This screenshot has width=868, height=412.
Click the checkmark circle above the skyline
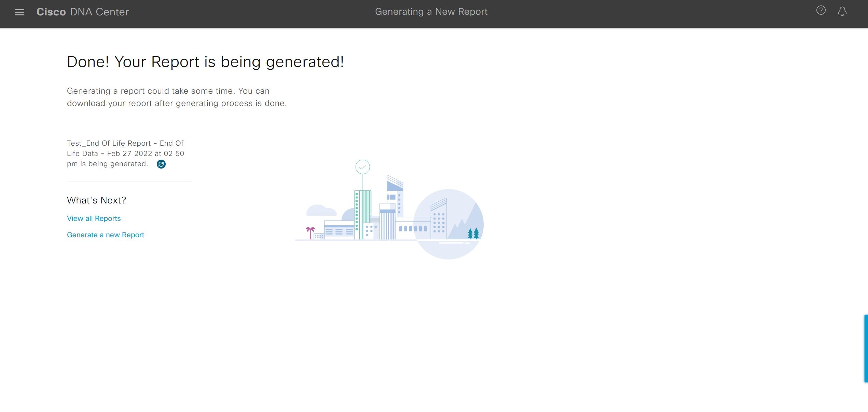click(362, 167)
